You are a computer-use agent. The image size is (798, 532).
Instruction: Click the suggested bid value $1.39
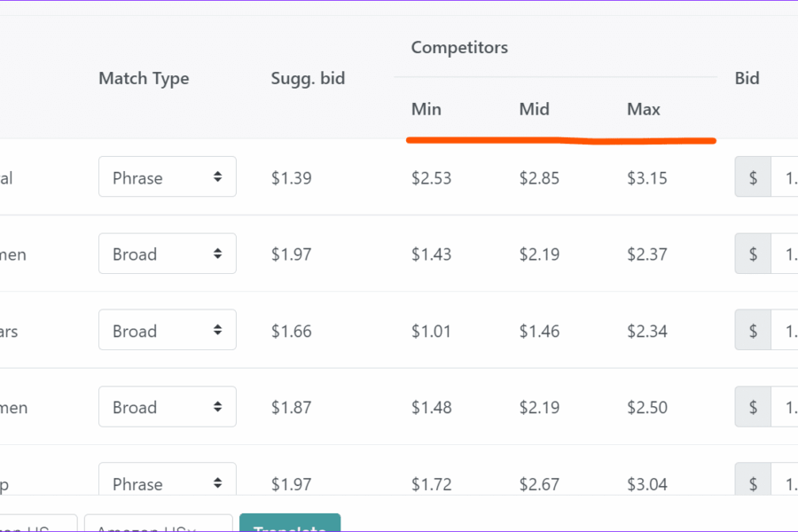click(x=291, y=177)
